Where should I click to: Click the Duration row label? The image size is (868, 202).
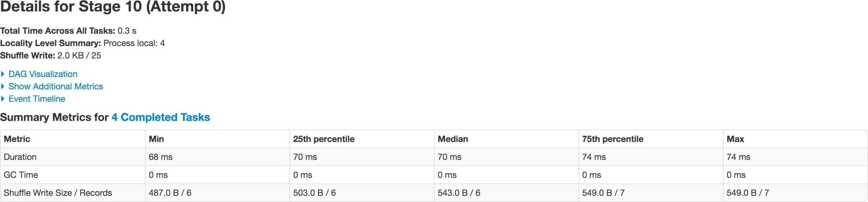pyautogui.click(x=20, y=157)
